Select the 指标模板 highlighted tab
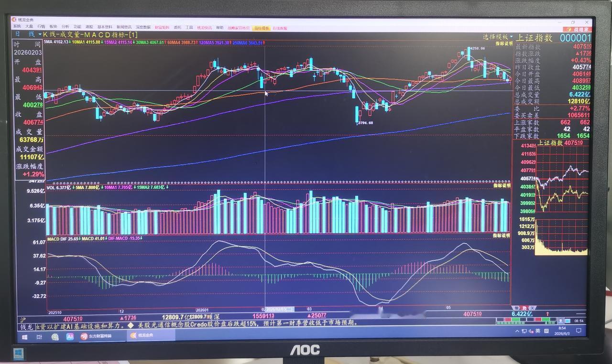The width and height of the screenshot is (612, 364). (x=262, y=28)
